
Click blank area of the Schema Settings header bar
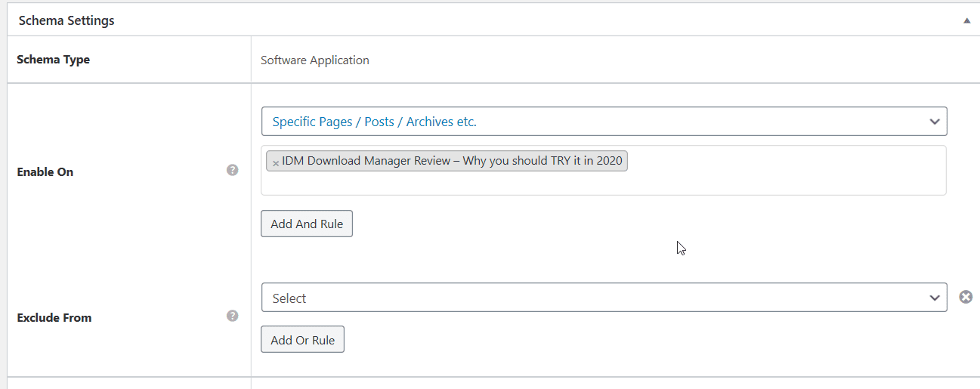click(x=529, y=21)
